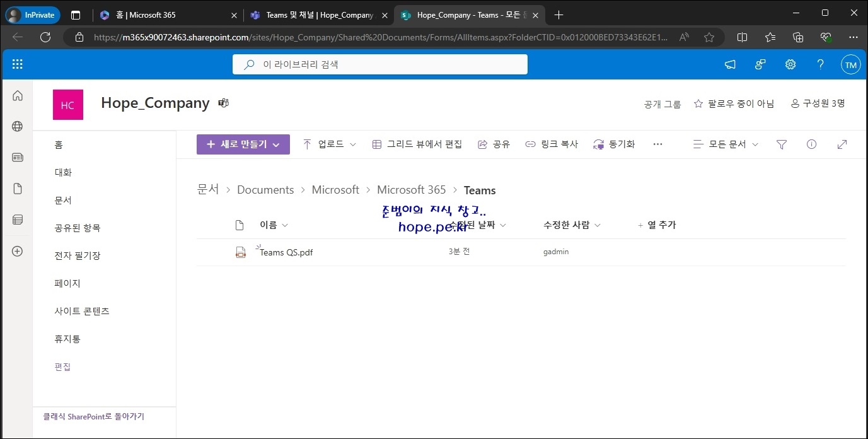Open the more commands ellipsis in toolbar
The height and width of the screenshot is (439, 868).
click(657, 144)
